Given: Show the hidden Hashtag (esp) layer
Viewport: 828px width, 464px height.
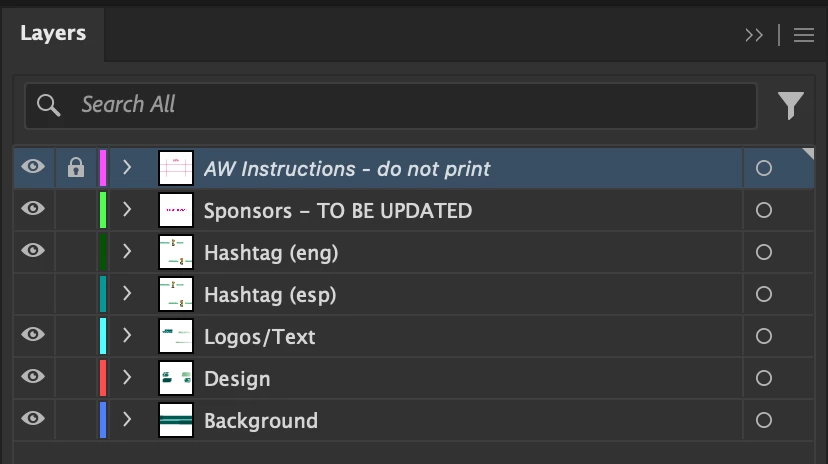Looking at the screenshot, I should pyautogui.click(x=33, y=294).
